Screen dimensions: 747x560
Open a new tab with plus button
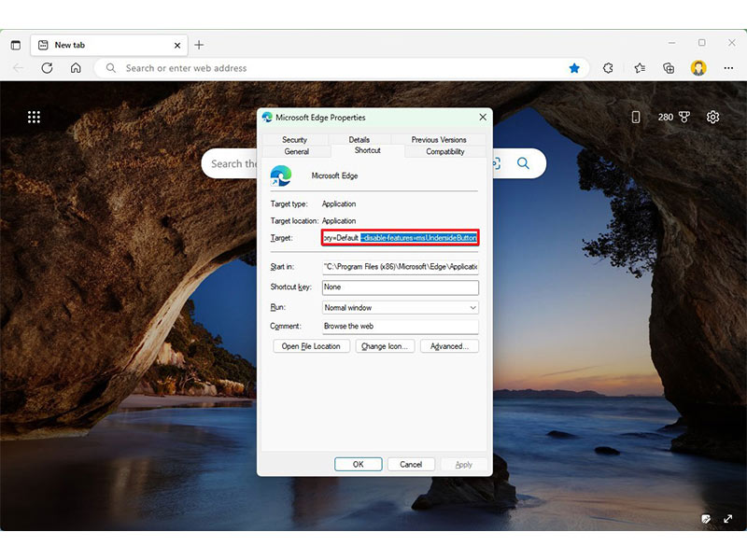pos(199,45)
